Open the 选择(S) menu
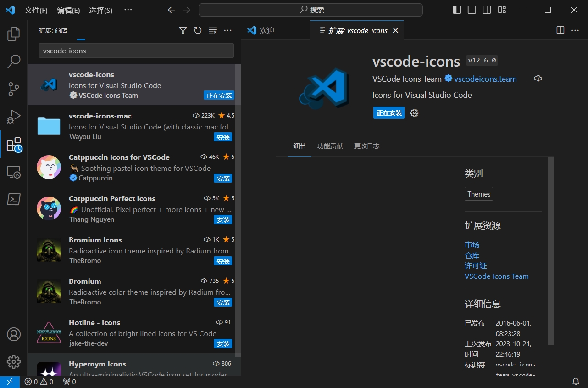The height and width of the screenshot is (388, 588). point(100,10)
